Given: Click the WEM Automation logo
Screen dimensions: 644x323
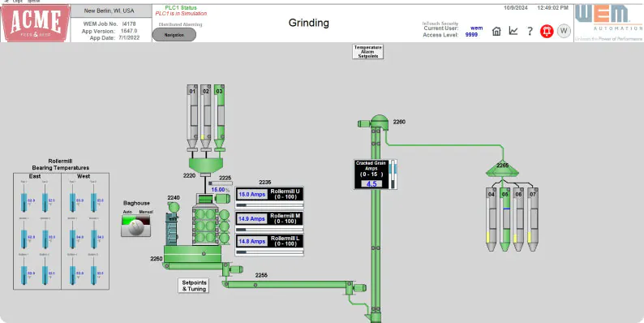Looking at the screenshot, I should pos(608,23).
